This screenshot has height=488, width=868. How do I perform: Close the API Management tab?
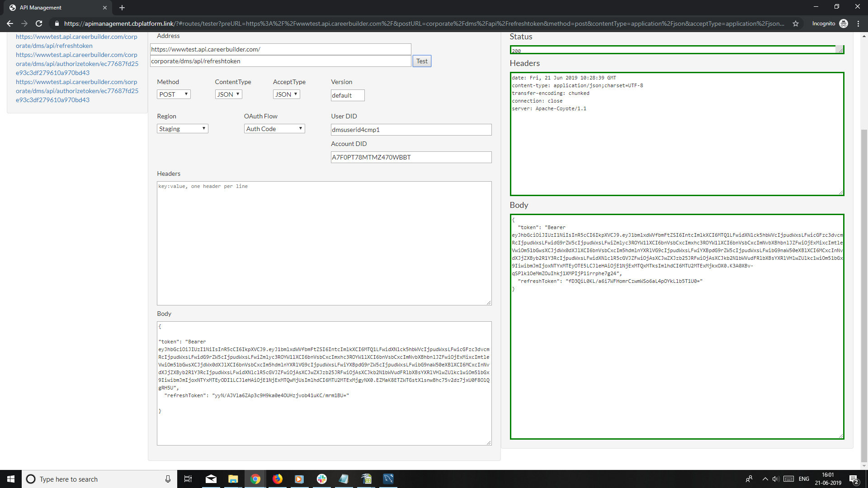[105, 8]
